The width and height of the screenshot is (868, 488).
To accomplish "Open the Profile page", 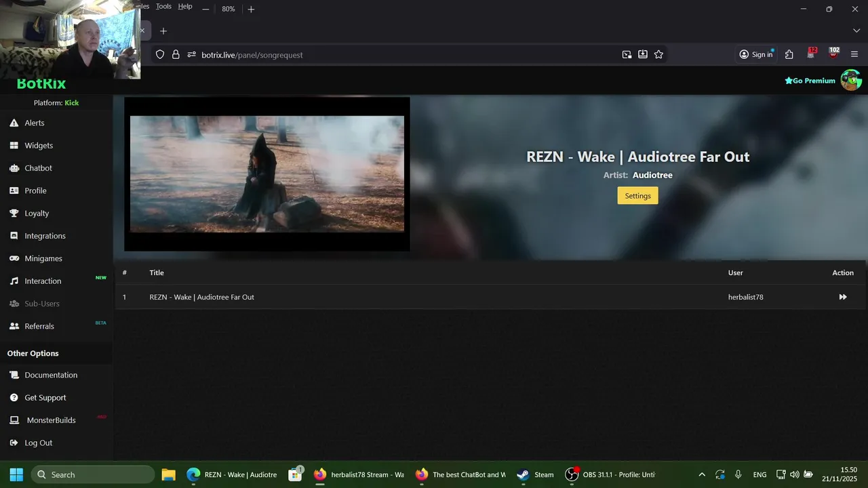I will (x=35, y=190).
